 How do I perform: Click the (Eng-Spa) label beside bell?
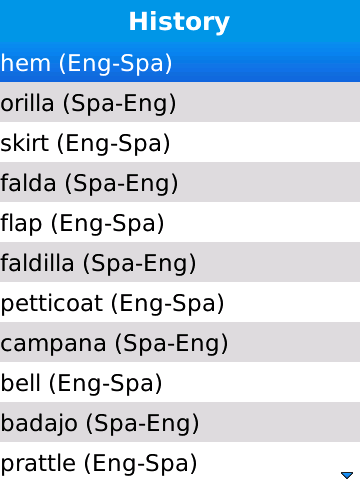click(106, 383)
